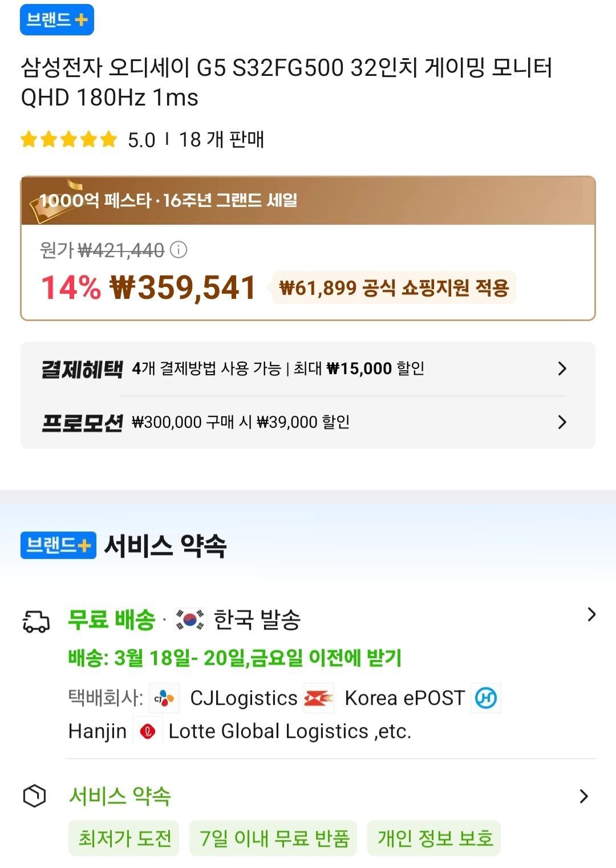
Task: Expand the 프로모션 promotion row
Action: [562, 422]
